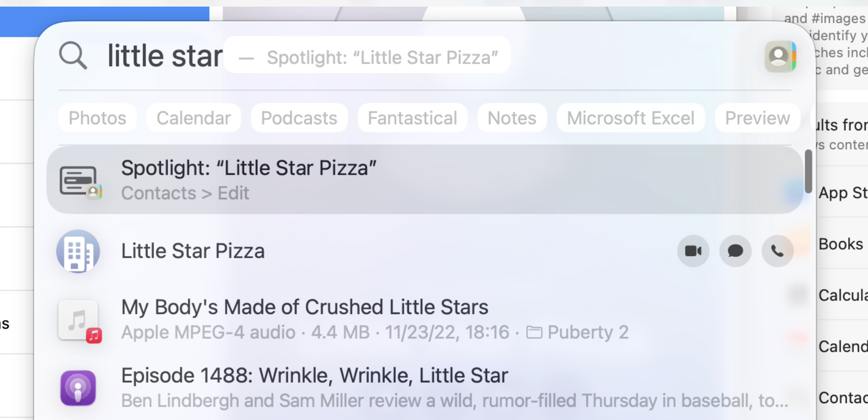
Task: Click the results list vertical scrollbar
Action: point(808,171)
